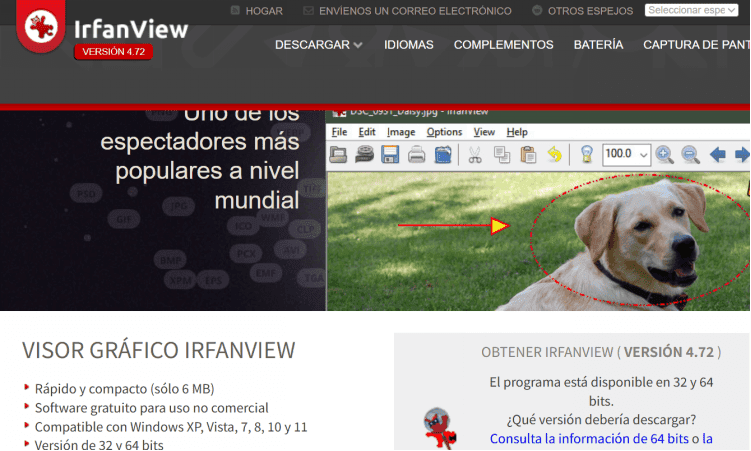
Task: Click the Slideshow film reel icon
Action: [x=364, y=155]
